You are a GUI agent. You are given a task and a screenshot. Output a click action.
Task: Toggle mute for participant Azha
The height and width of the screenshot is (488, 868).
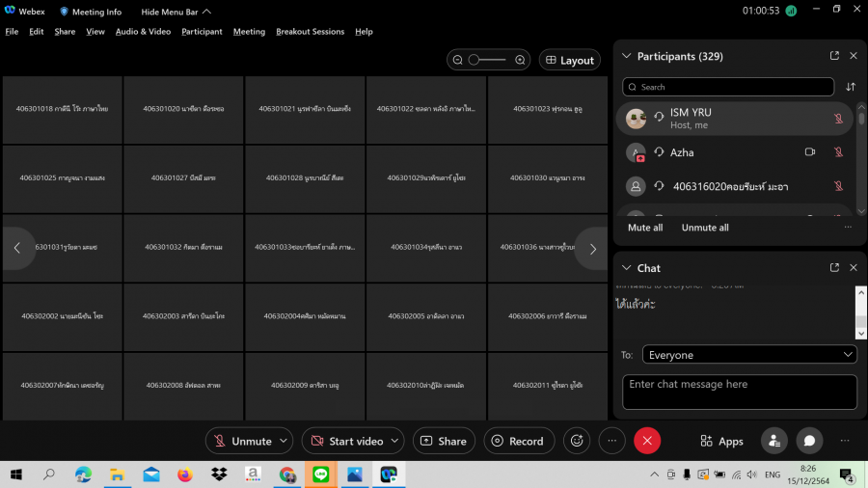[838, 152]
